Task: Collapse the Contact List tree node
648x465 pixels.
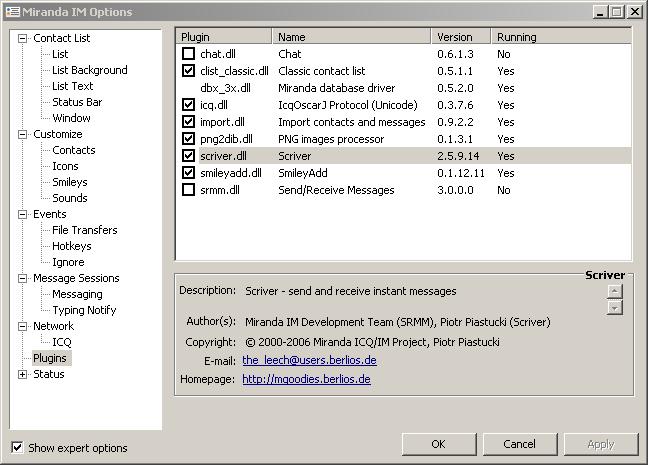Action: click(x=23, y=38)
